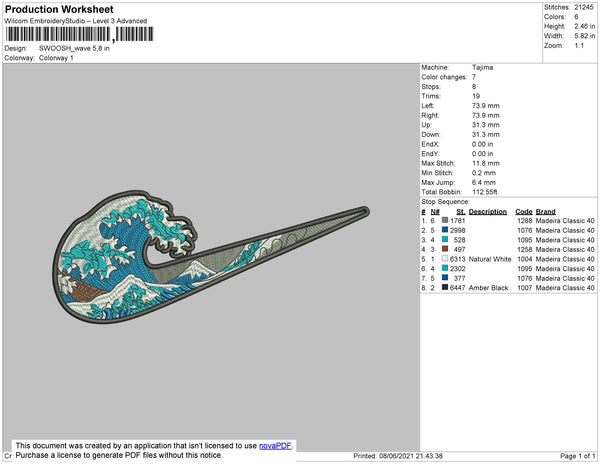The width and height of the screenshot is (600, 464).
Task: Click the 'Brand' column header
Action: point(546,212)
